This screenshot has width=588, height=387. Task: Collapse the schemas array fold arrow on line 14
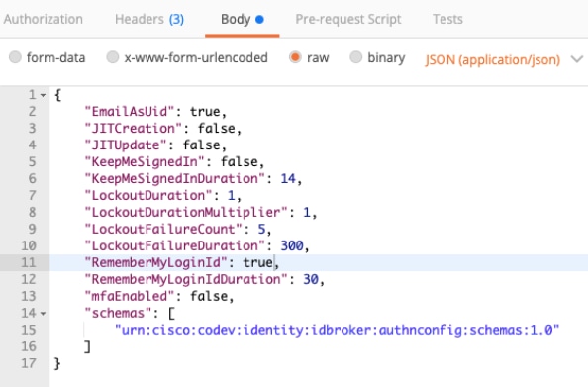44,314
